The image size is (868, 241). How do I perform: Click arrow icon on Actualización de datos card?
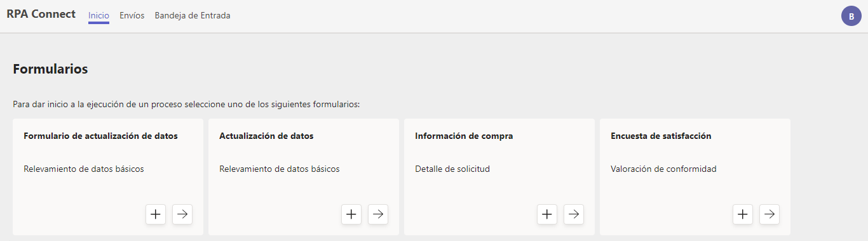[x=378, y=214]
